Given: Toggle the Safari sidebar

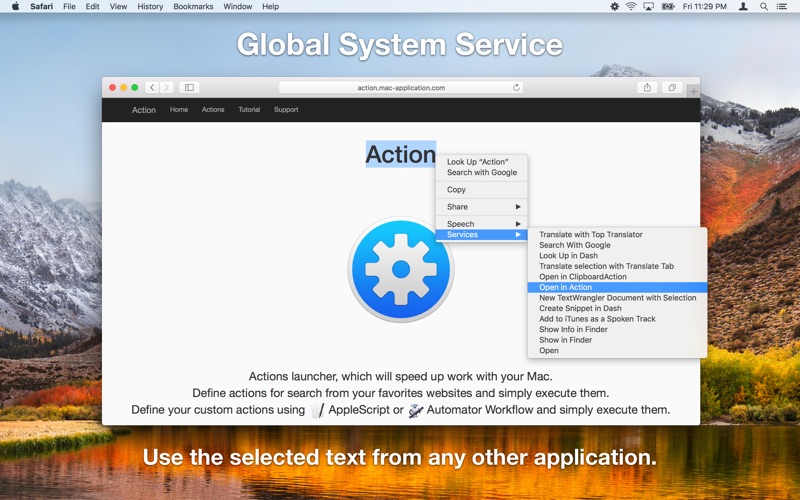Looking at the screenshot, I should [189, 87].
